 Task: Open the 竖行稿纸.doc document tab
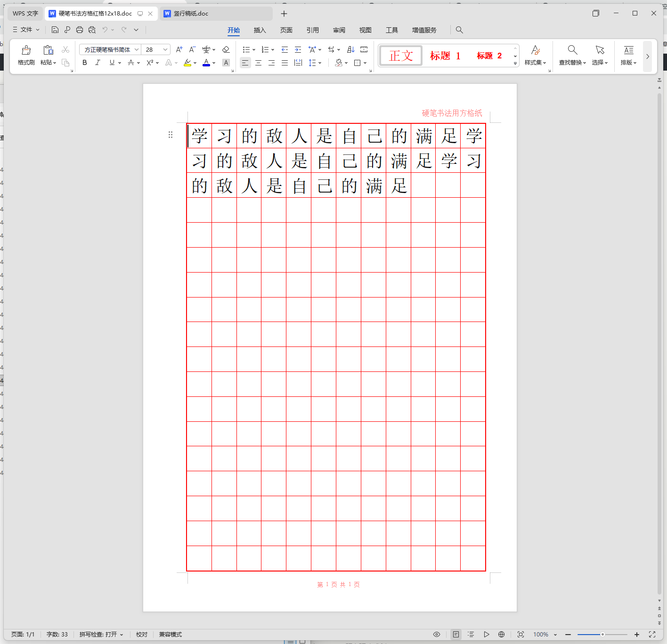point(191,14)
